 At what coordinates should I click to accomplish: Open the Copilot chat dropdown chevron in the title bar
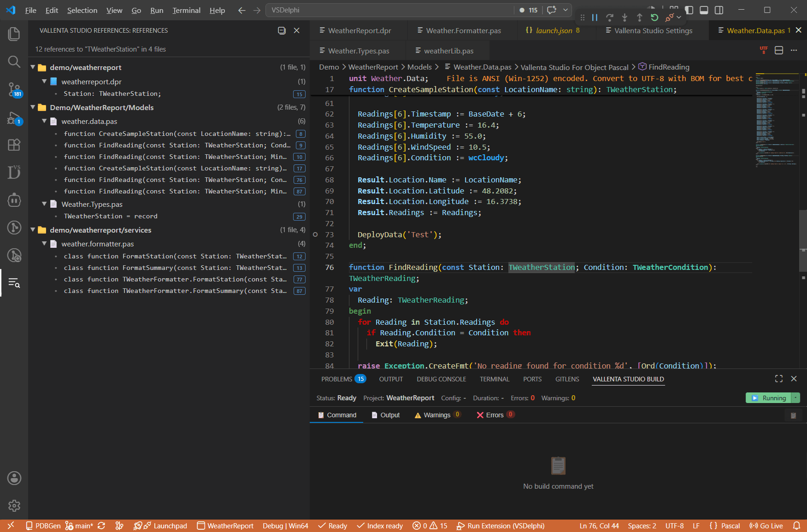(565, 10)
